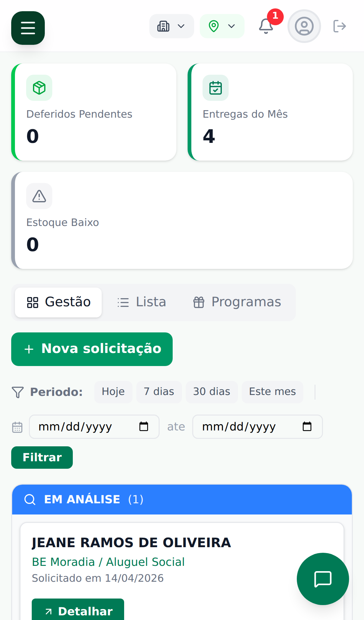Open the start date calendar picker
364x620 pixels.
144,426
